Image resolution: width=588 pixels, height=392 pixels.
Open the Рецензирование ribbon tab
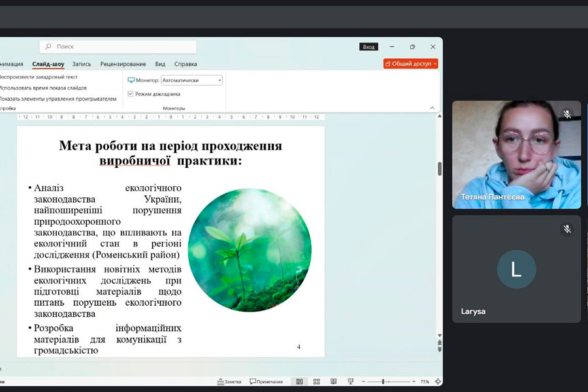[x=123, y=64]
